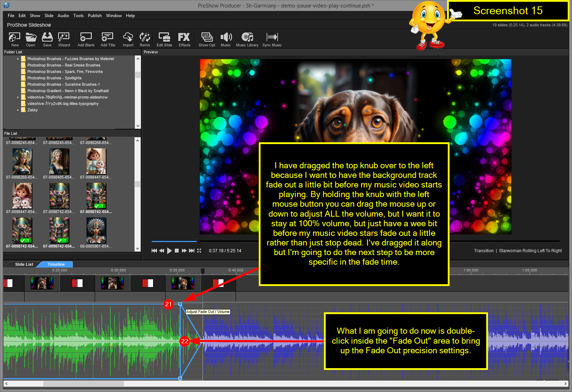572x392 pixels.
Task: Open the Tools menu
Action: coord(78,16)
